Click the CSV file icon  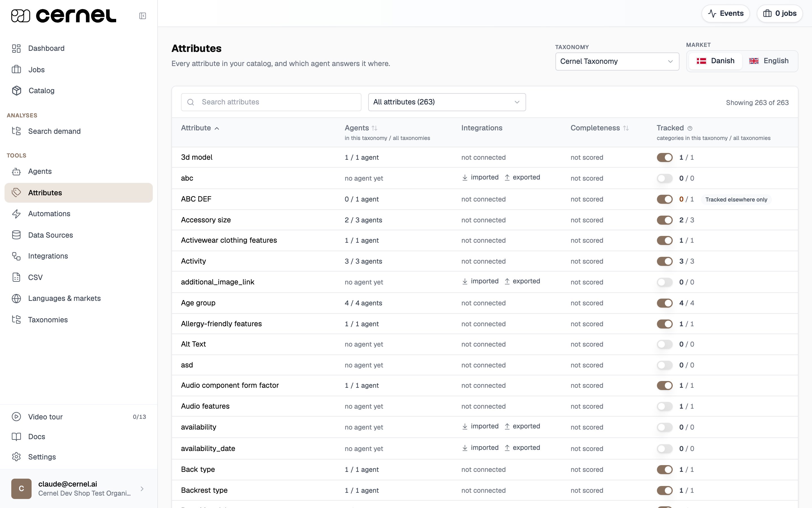pos(16,277)
